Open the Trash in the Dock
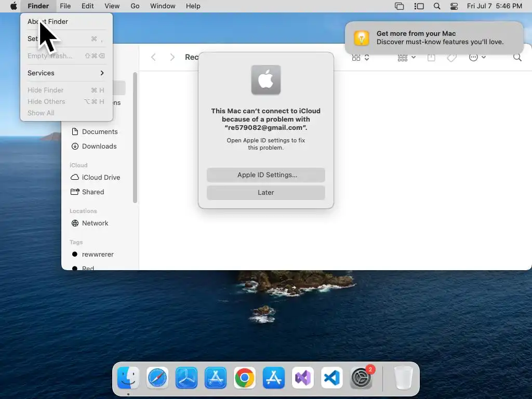 coord(403,378)
